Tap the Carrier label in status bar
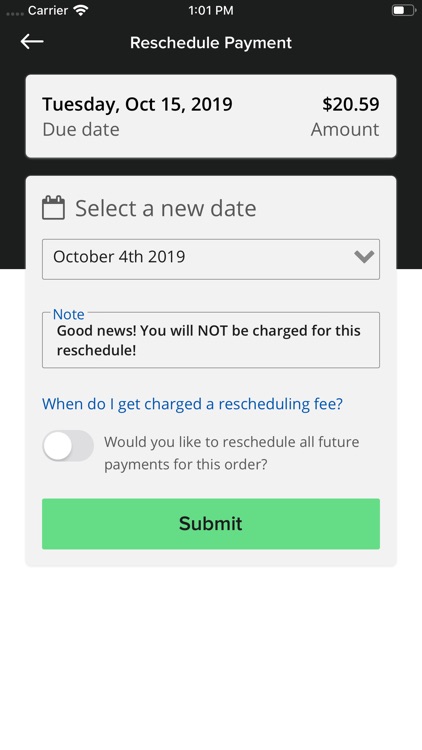The image size is (422, 750). tap(48, 11)
